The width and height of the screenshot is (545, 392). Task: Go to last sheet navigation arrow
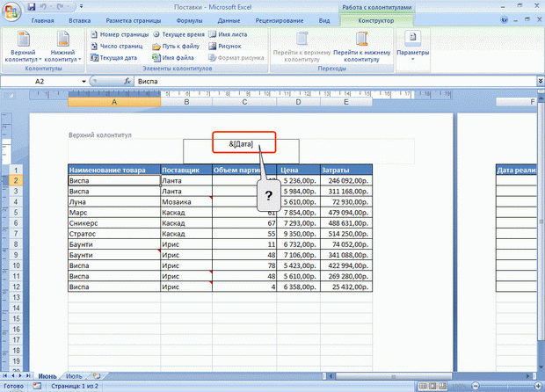click(x=28, y=376)
